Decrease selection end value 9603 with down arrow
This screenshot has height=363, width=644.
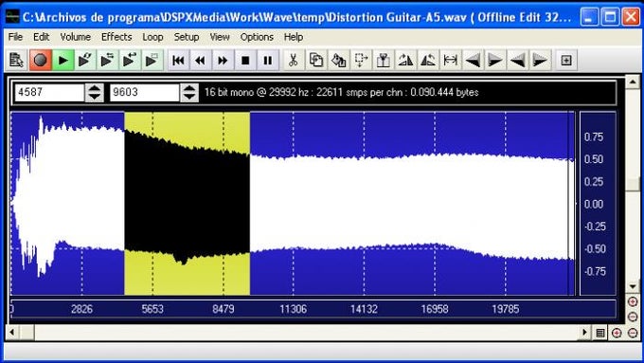(188, 97)
